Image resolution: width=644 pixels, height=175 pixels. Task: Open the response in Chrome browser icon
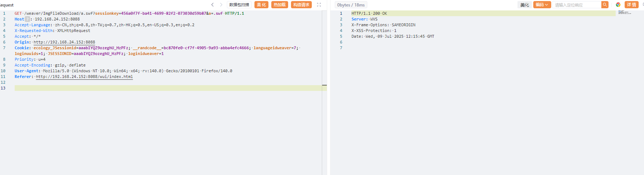coord(618,5)
